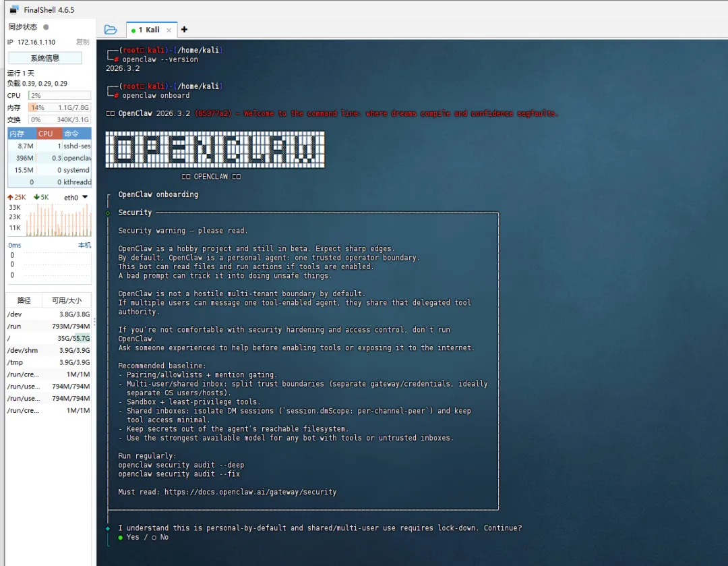Click the 路径 column header

tap(24, 301)
